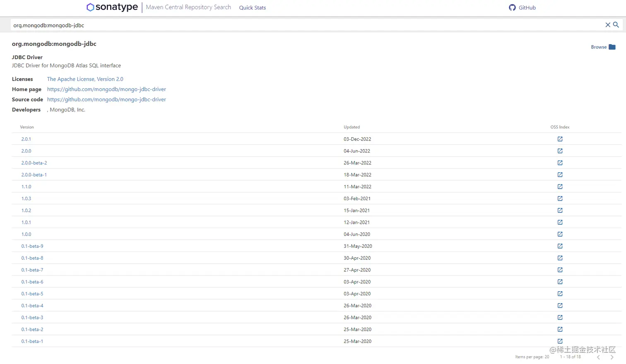
Task: Click the Sonatype logo
Action: tap(112, 7)
